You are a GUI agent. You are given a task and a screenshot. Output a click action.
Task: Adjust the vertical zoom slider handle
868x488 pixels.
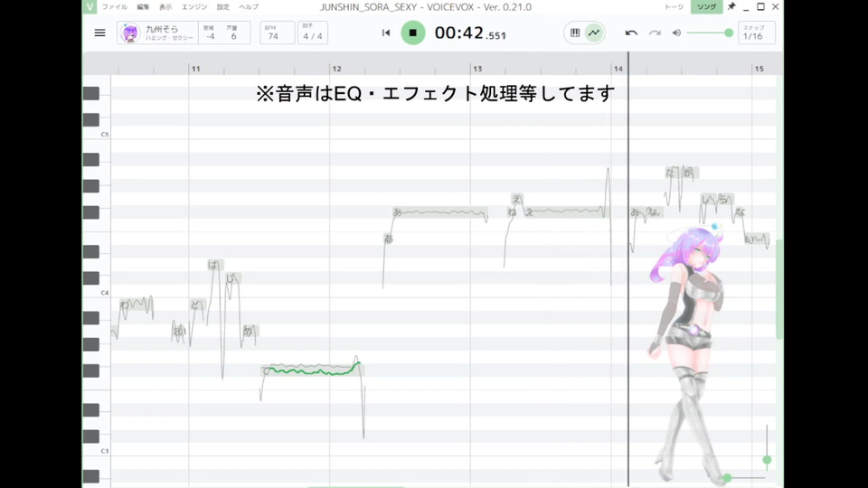point(767,460)
